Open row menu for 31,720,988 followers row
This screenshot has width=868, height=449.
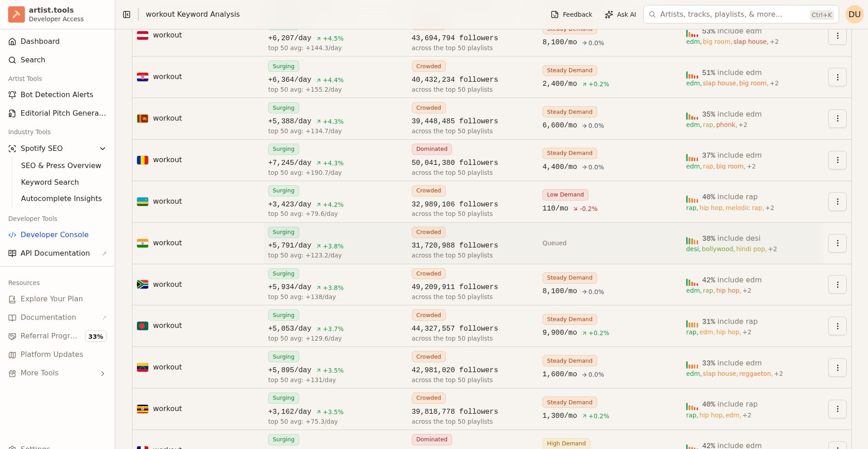click(x=837, y=243)
